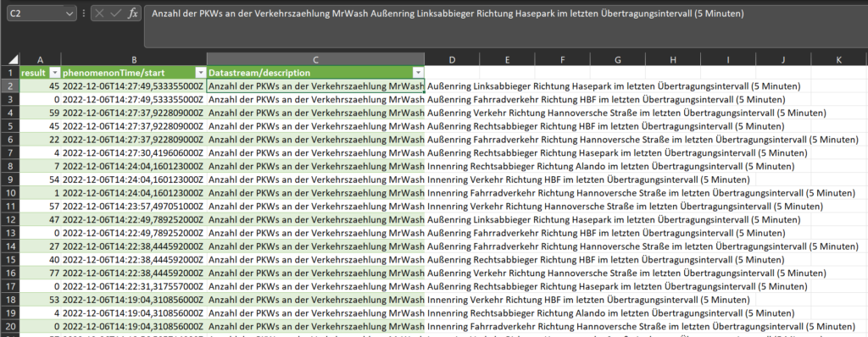Select column F header
868x337 pixels.
tap(562, 60)
